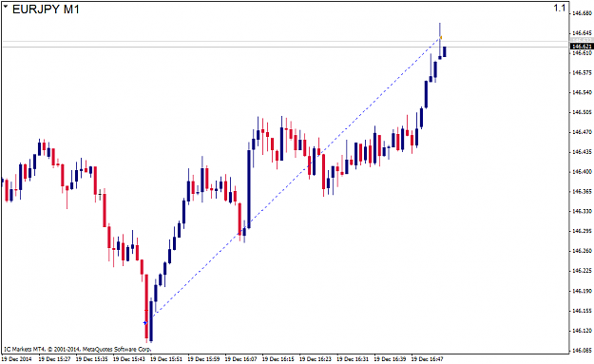Click the orange trade exit marker
This screenshot has height=364, width=594.
[441, 37]
